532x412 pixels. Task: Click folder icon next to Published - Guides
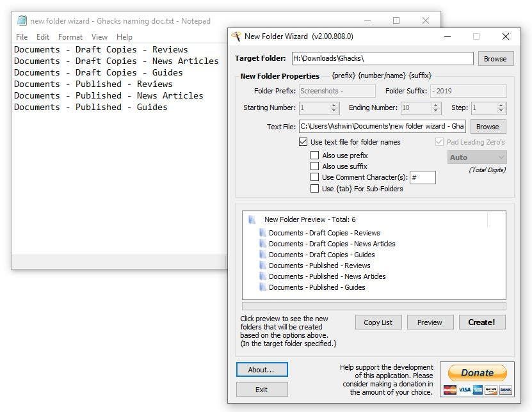coord(262,287)
